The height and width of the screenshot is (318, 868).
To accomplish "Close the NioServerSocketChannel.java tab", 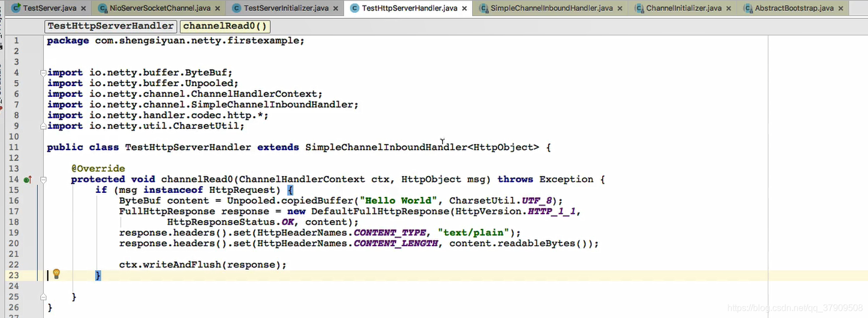I will click(217, 9).
